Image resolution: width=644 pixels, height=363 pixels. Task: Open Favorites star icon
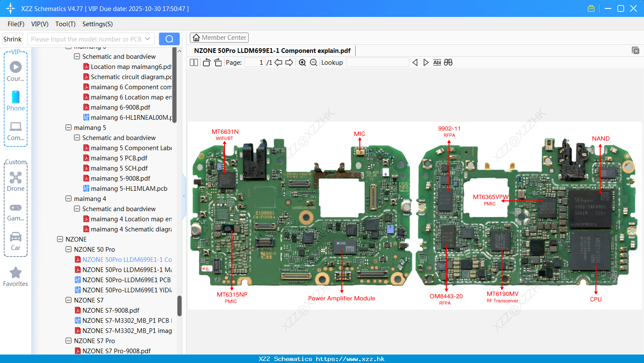coord(16,272)
